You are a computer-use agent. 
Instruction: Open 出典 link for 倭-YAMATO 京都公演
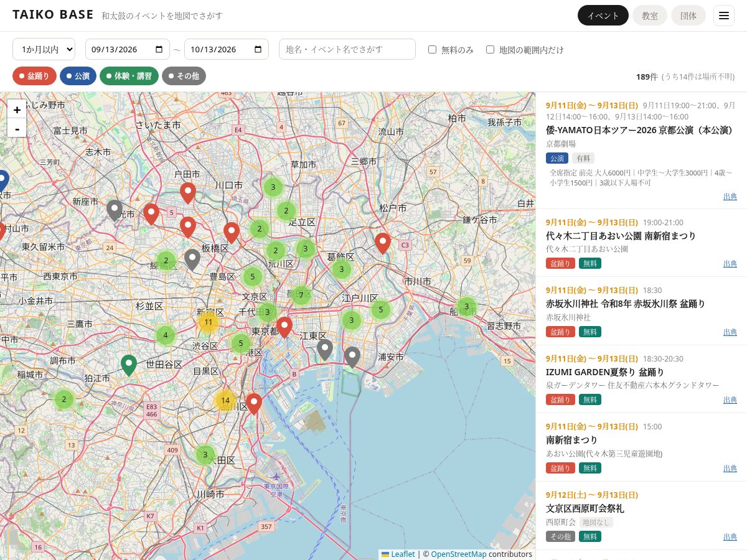730,196
